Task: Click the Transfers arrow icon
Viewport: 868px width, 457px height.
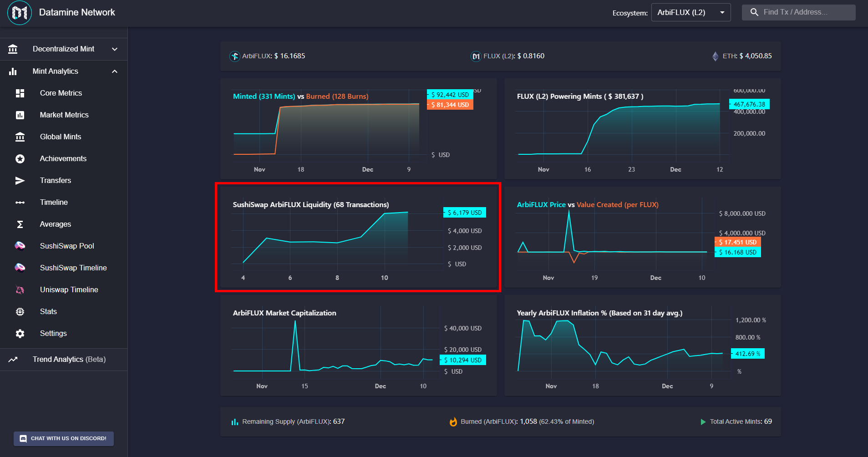Action: tap(20, 181)
